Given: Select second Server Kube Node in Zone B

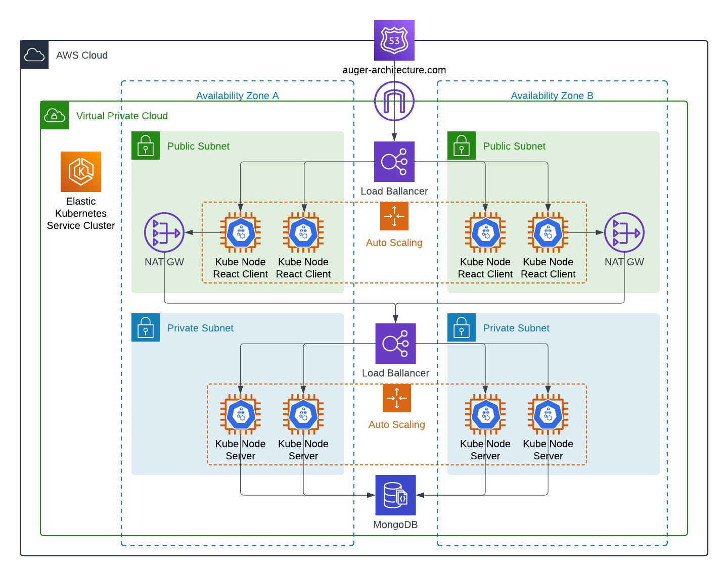Looking at the screenshot, I should tap(548, 414).
